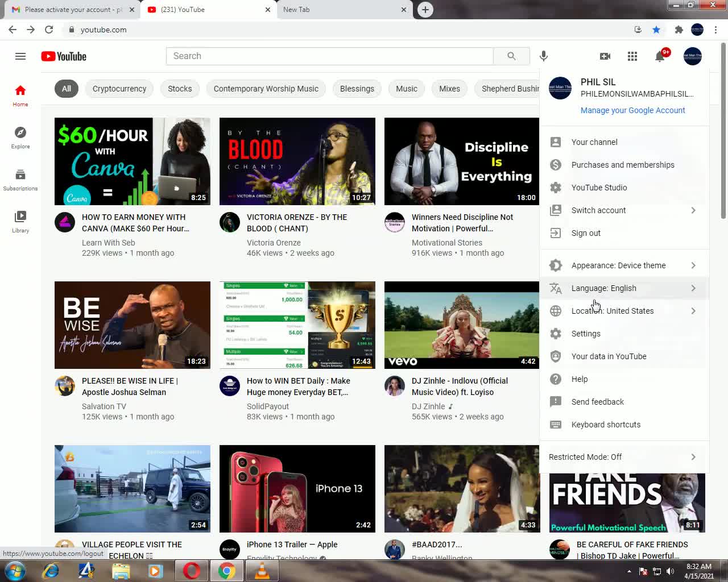This screenshot has width=728, height=582.
Task: Open YouTube Studio
Action: [x=624, y=188]
